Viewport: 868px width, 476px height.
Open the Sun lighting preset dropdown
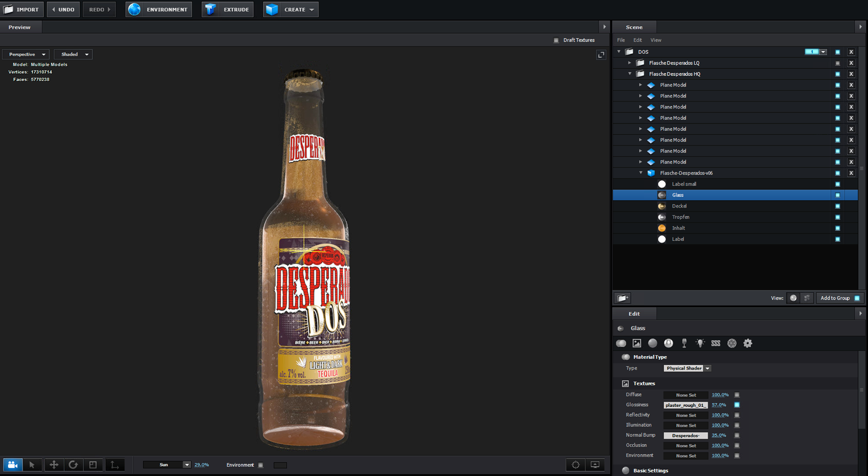[167, 465]
